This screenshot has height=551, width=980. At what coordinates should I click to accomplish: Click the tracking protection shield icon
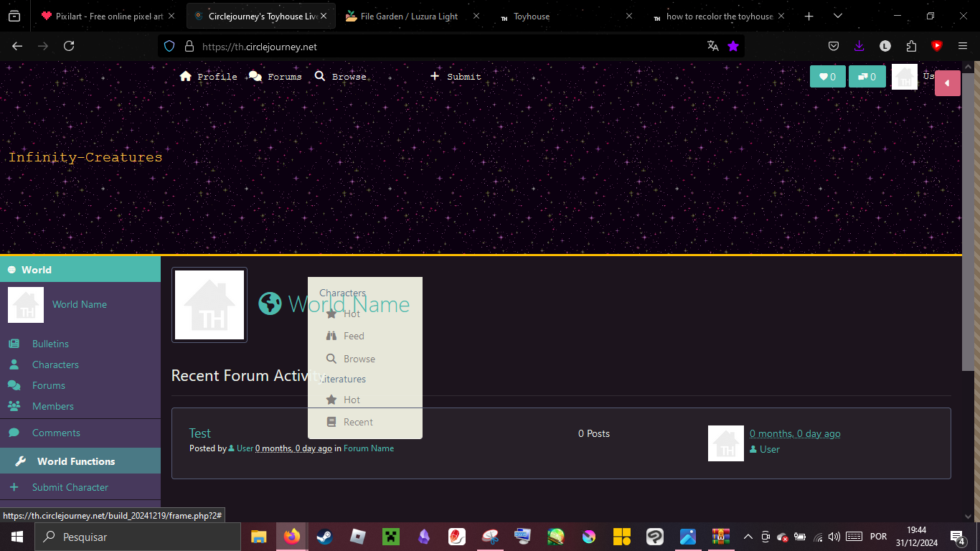pos(169,46)
